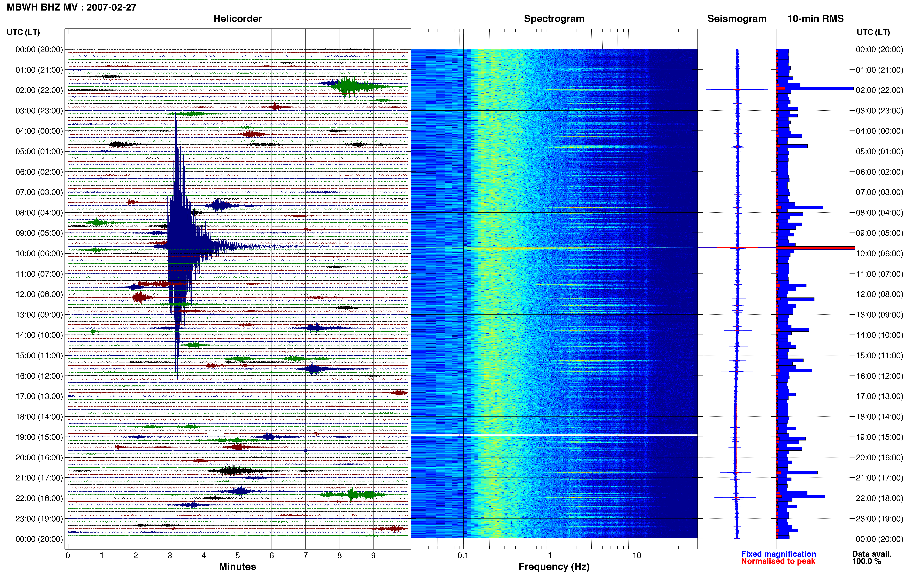924x578 pixels.
Task: Click the 10-min RMS panel heading
Action: tap(816, 19)
